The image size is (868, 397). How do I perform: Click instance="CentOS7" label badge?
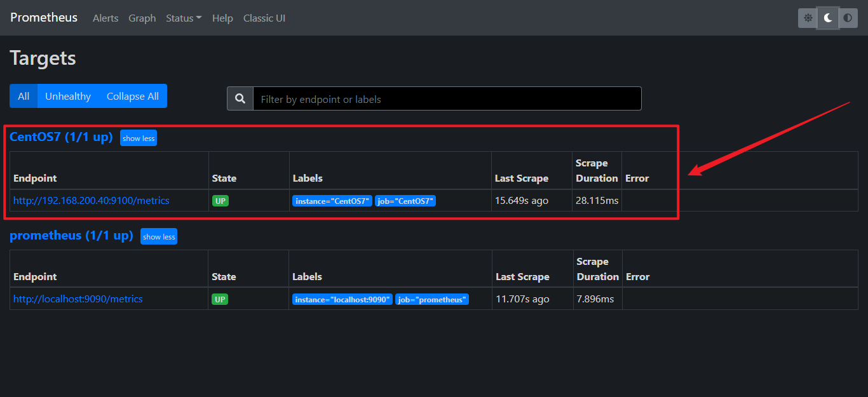click(x=332, y=201)
